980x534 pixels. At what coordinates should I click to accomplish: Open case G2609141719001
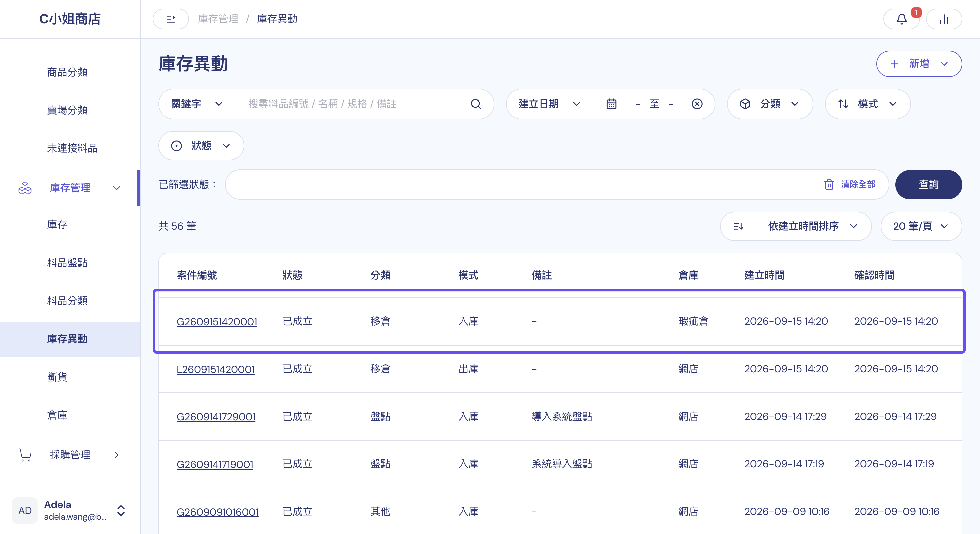[215, 464]
